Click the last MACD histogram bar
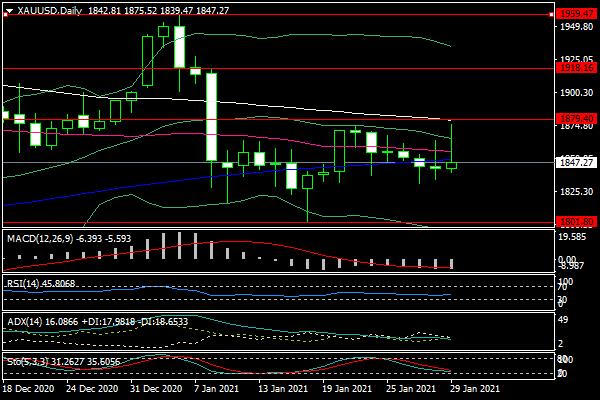 click(x=452, y=263)
